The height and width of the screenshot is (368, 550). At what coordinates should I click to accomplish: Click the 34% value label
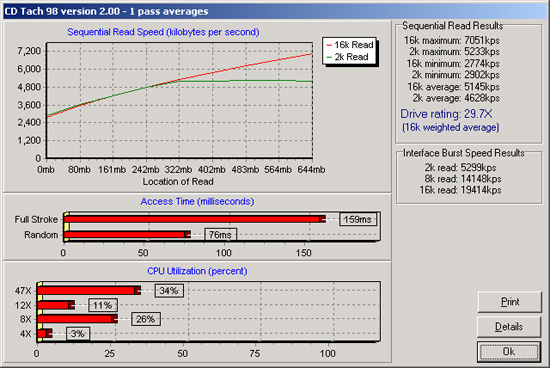(169, 291)
